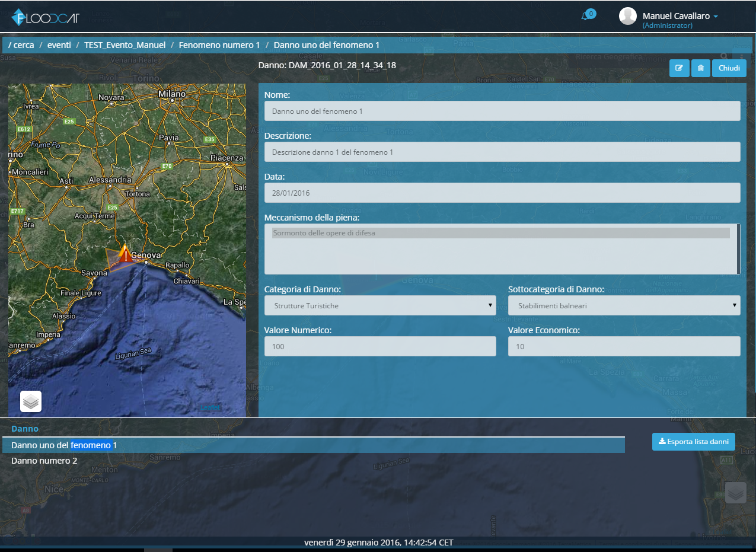
Task: Click the FloodCat logo
Action: point(45,17)
